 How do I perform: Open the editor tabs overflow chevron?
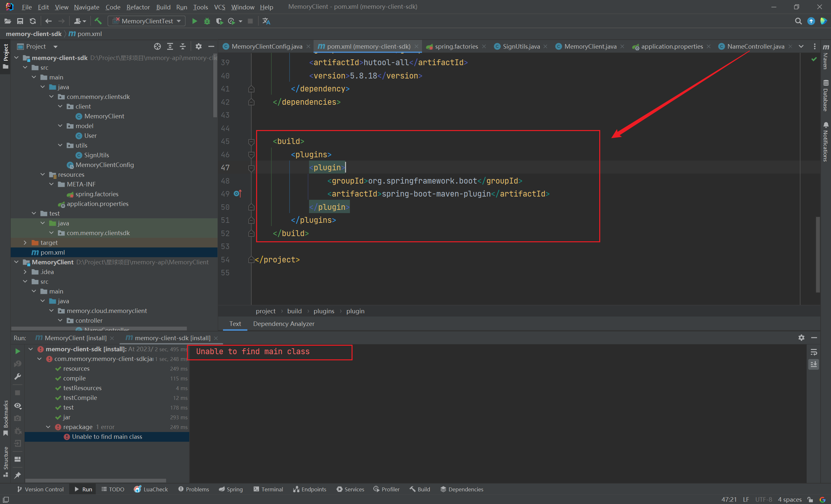[x=801, y=46]
